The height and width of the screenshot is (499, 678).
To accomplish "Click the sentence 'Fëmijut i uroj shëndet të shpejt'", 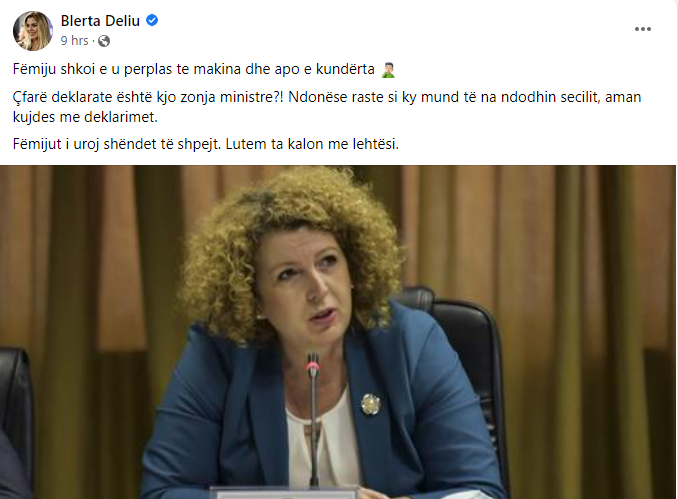I will pyautogui.click(x=117, y=144).
